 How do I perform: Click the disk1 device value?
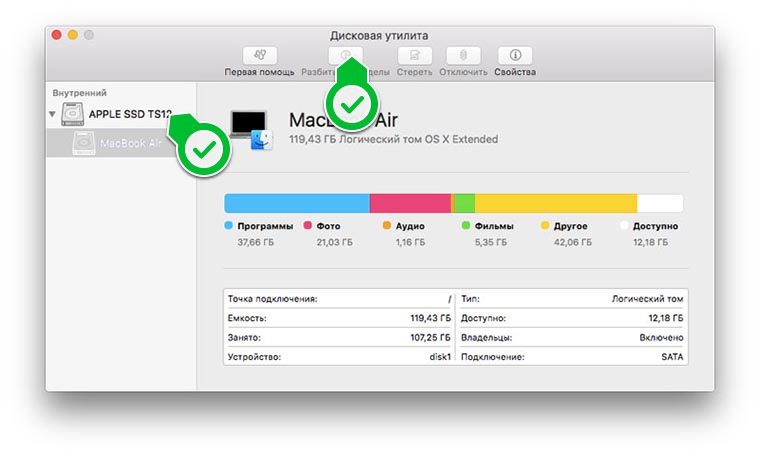point(440,357)
